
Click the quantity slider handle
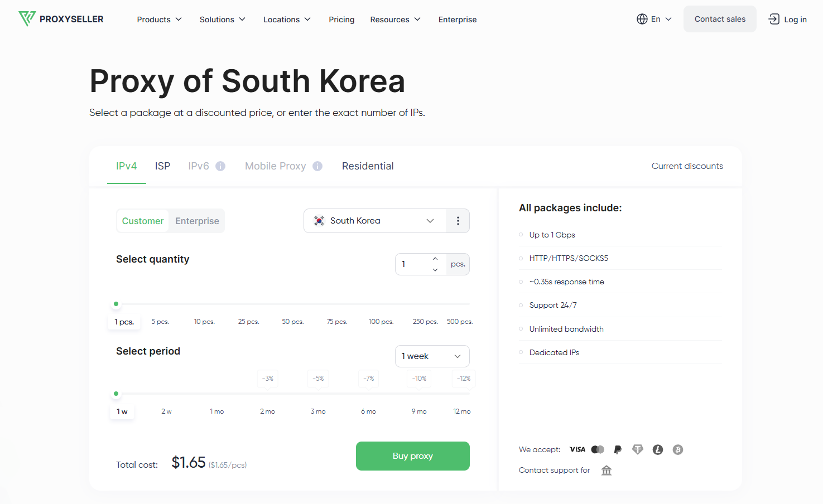tap(116, 304)
